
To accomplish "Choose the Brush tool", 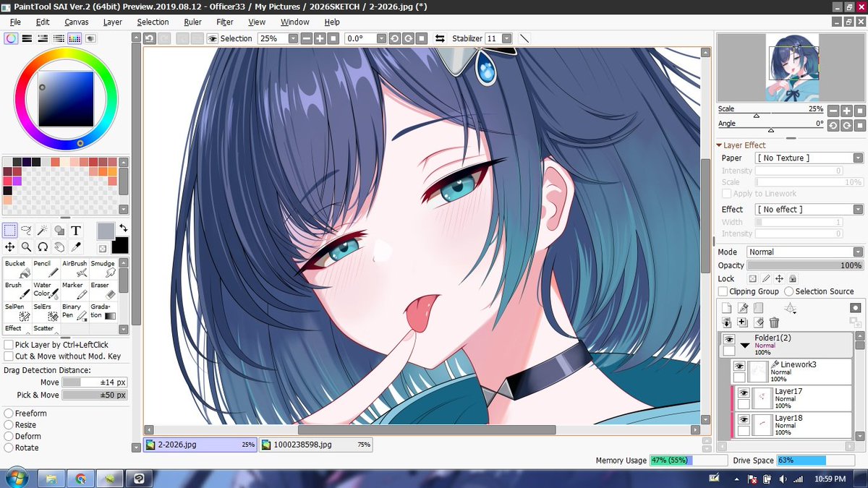I will pos(17,290).
